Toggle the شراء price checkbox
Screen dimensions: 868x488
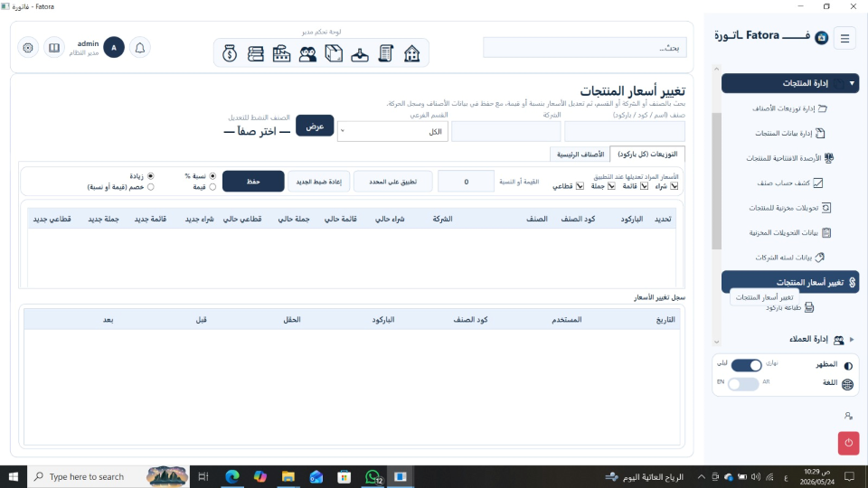pyautogui.click(x=674, y=186)
